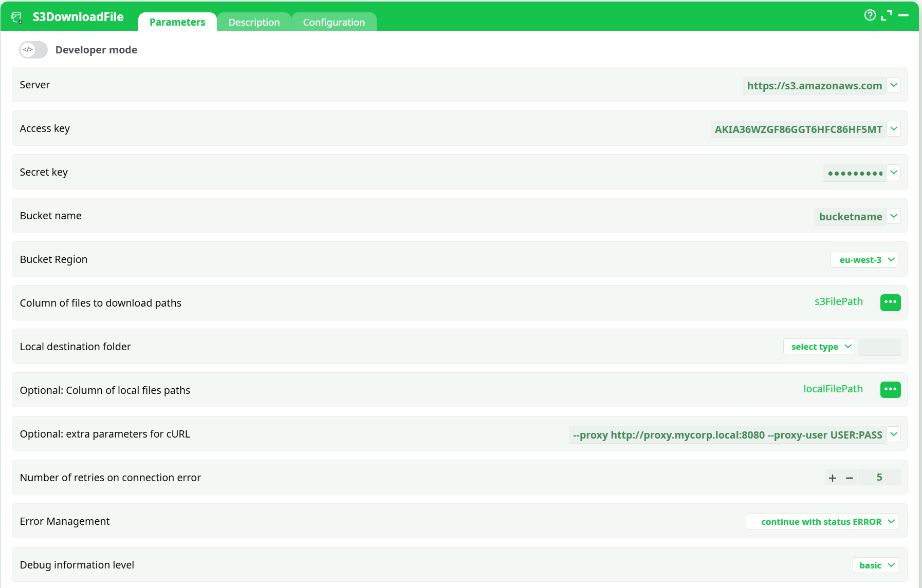Click the developer mode code icon
Screen dimensions: 922x588
pos(27,49)
